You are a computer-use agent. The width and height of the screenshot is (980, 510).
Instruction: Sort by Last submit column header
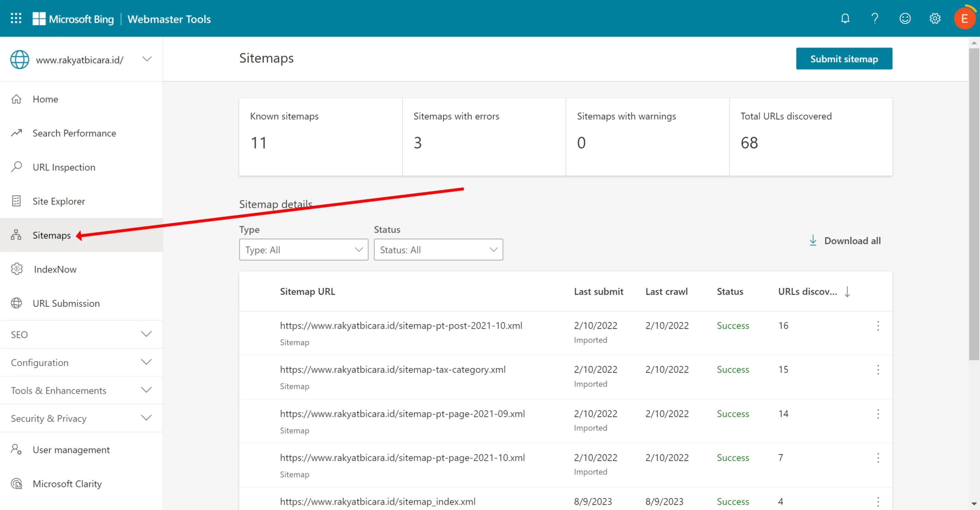click(599, 291)
